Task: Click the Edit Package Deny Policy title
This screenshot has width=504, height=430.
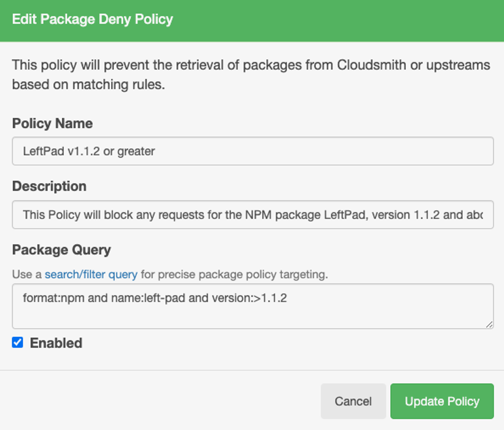Action: (92, 19)
